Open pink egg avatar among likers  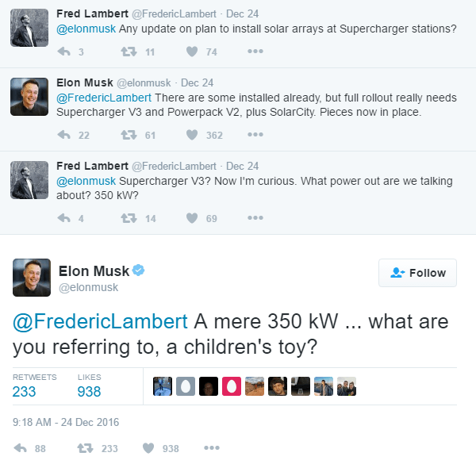click(x=232, y=386)
